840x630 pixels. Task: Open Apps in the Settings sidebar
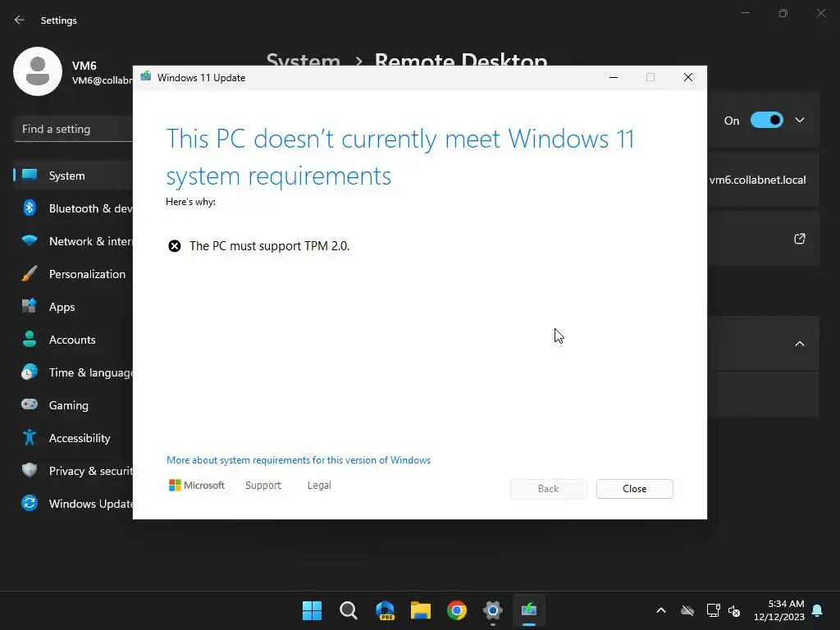tap(73, 307)
